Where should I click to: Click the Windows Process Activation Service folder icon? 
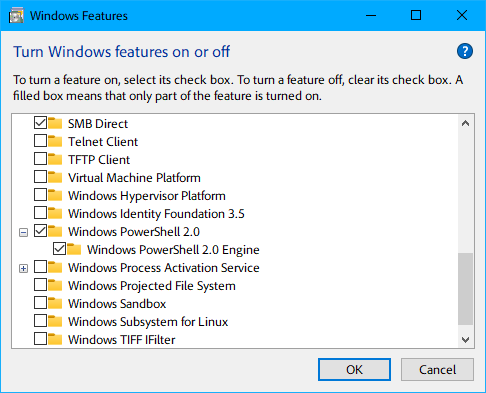point(55,267)
